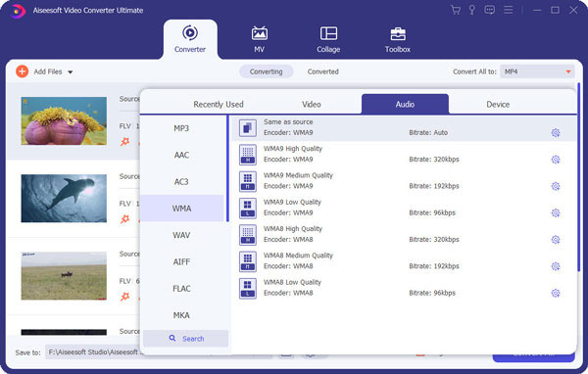Select the shark video thumbnail
This screenshot has height=374, width=588.
64,198
